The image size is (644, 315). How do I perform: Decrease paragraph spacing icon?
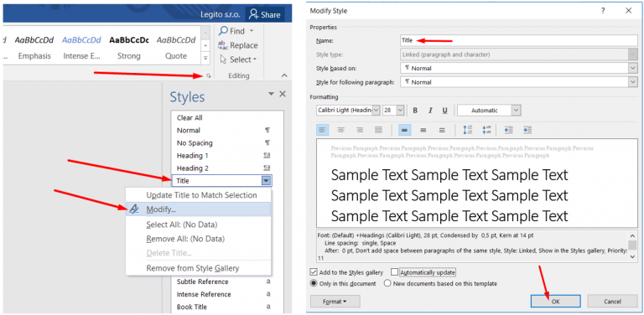coord(486,130)
